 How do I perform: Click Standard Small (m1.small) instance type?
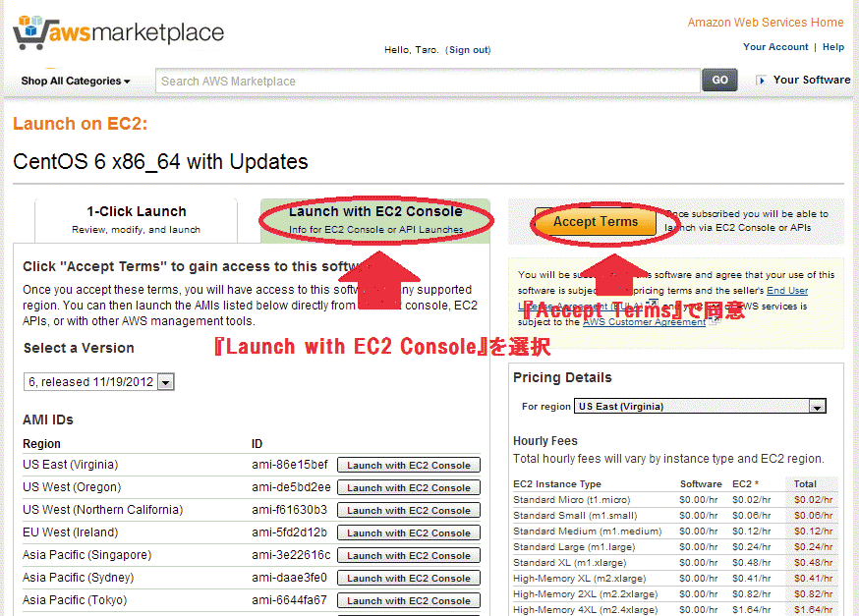[575, 516]
